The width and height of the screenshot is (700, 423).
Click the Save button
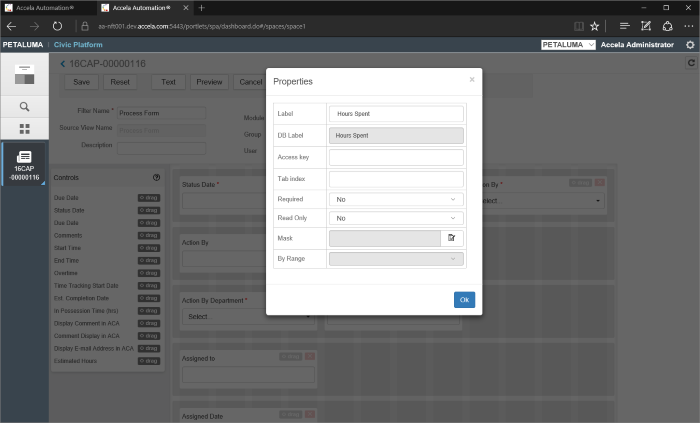(81, 82)
